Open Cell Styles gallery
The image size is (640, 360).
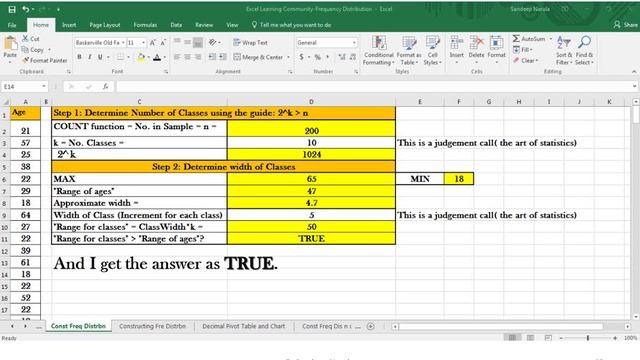click(432, 51)
